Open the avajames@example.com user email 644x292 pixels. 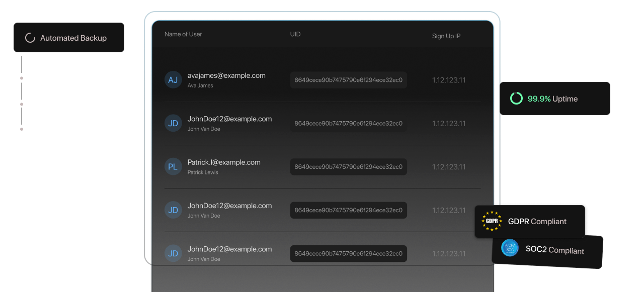point(226,75)
